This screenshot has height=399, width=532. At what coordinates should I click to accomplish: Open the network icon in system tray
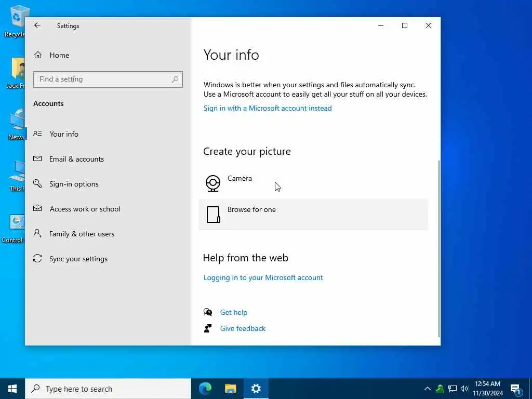pyautogui.click(x=453, y=389)
